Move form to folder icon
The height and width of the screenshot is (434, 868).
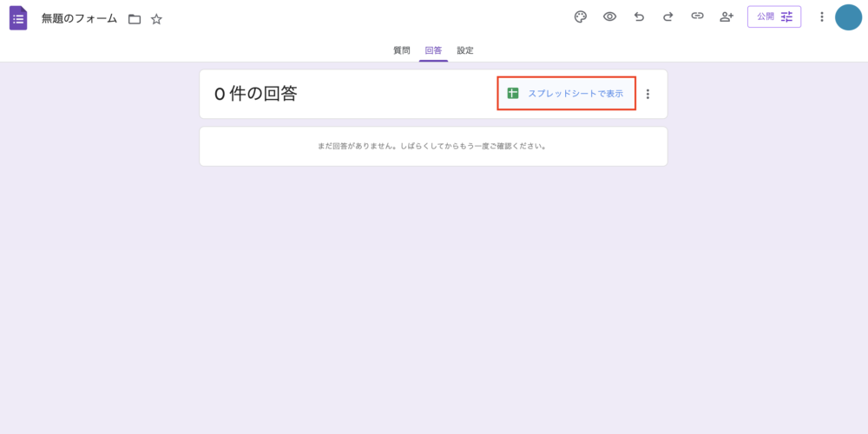click(135, 19)
